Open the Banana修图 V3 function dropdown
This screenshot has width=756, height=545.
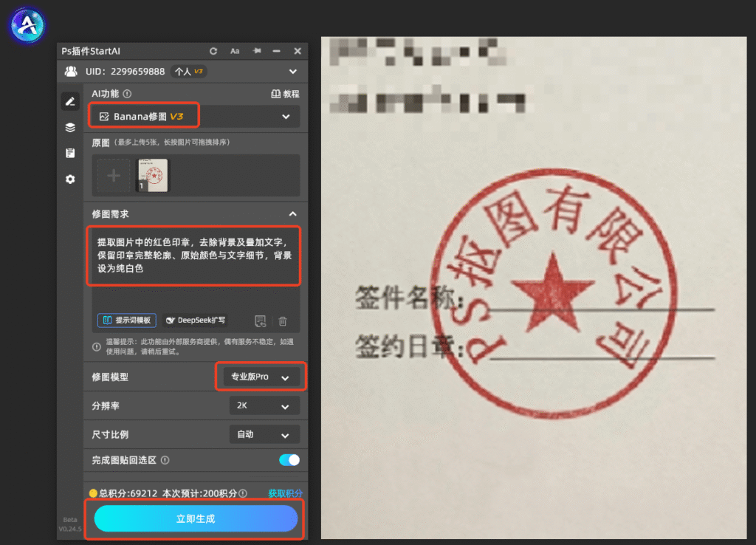tap(194, 116)
